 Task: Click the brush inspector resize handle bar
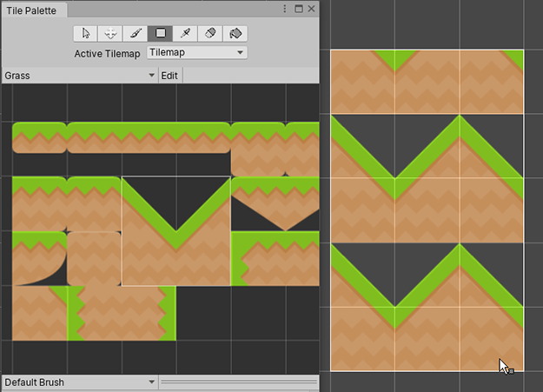pyautogui.click(x=239, y=382)
